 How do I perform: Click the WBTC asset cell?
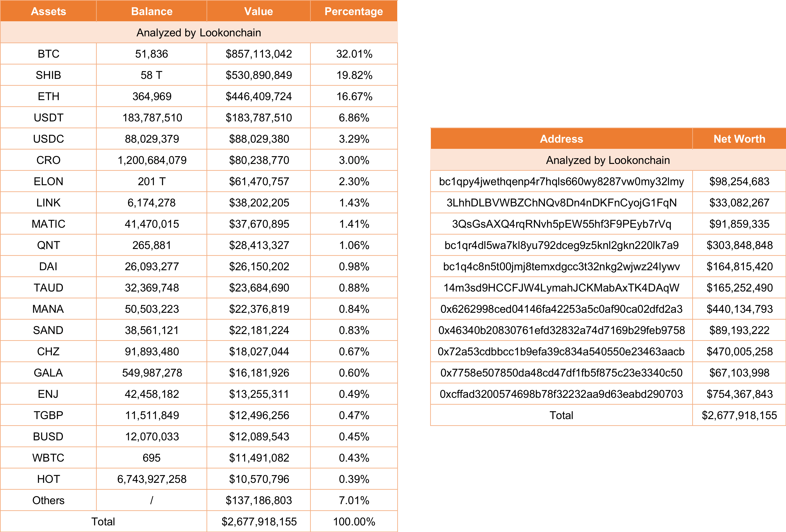pos(48,458)
